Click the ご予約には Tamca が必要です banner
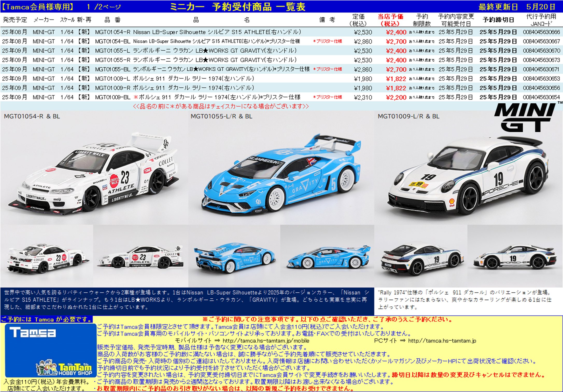The image size is (563, 392). click(x=47, y=319)
